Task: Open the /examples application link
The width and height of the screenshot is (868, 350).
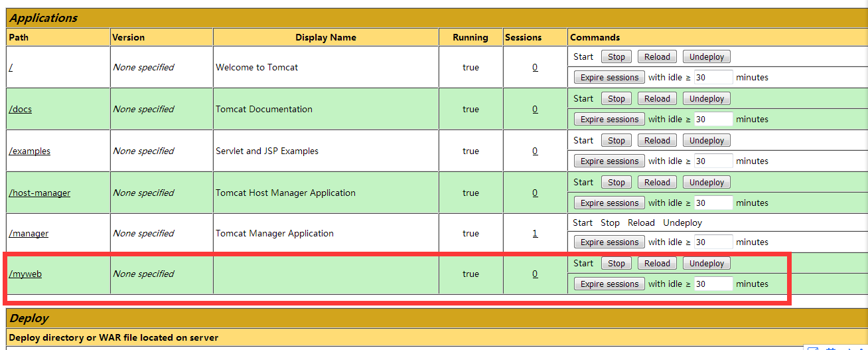Action: [x=29, y=151]
